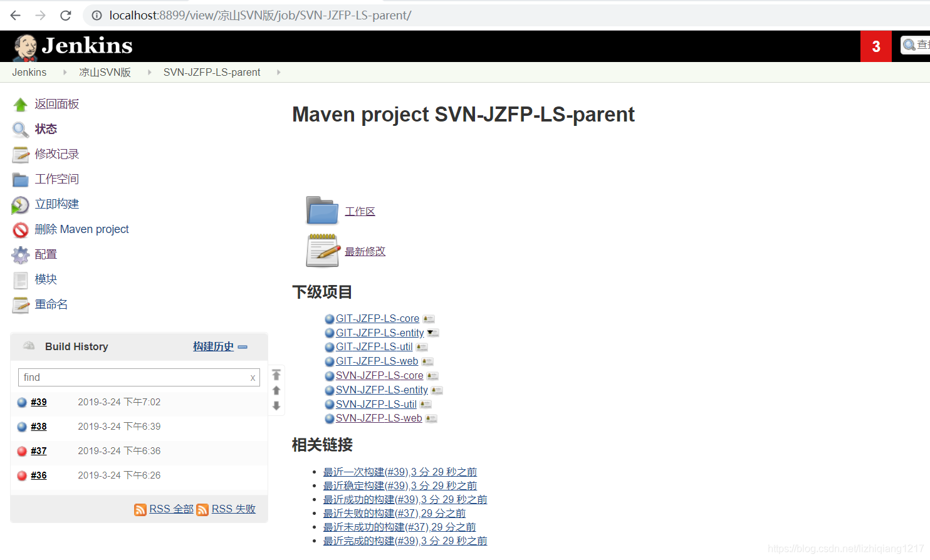Collapse the 构建历史 trend toggle
The image size is (930, 560).
pos(243,346)
